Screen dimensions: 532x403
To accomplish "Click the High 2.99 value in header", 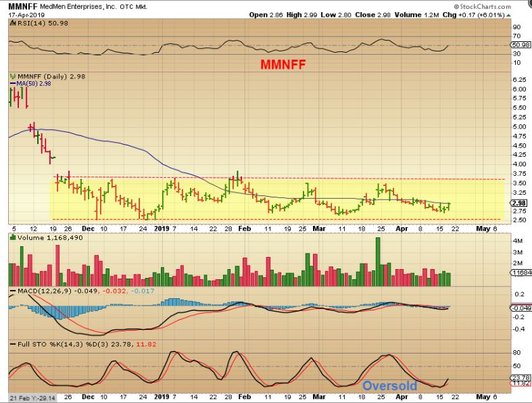I will tap(302, 15).
